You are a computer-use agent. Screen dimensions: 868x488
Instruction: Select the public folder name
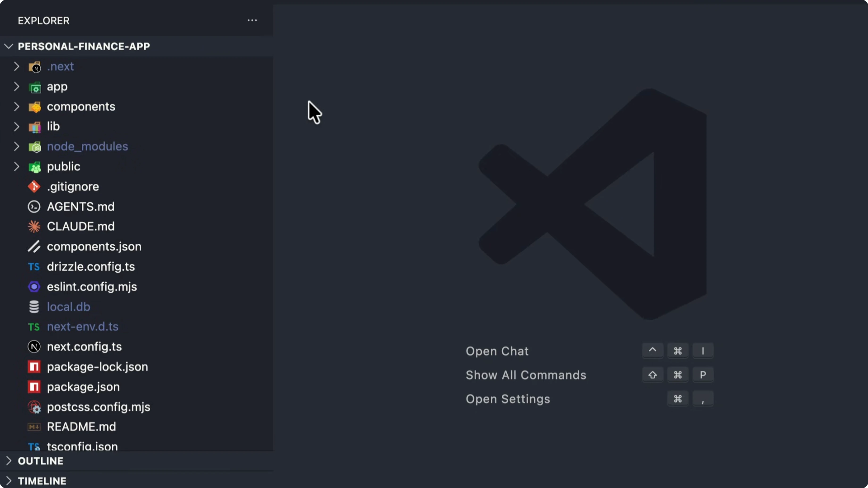[64, 167]
